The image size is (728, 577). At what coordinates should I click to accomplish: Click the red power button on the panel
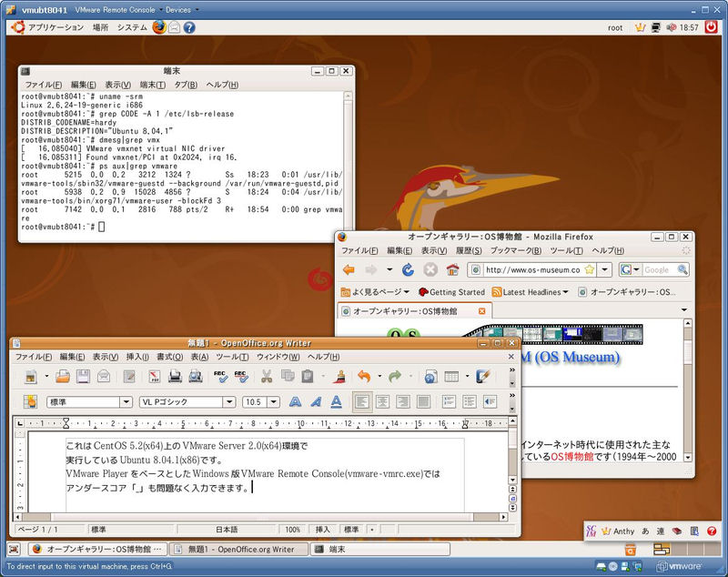711,27
